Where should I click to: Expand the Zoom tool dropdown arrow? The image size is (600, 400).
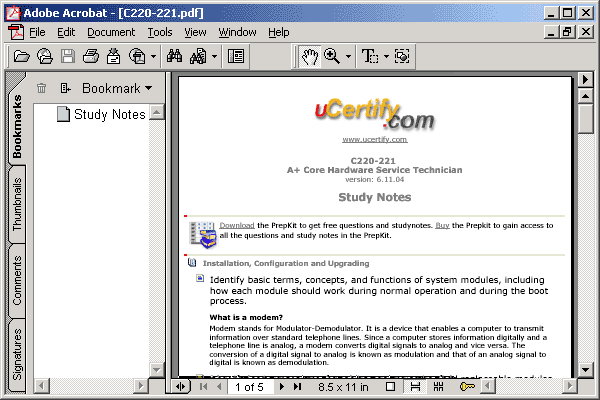pos(348,57)
